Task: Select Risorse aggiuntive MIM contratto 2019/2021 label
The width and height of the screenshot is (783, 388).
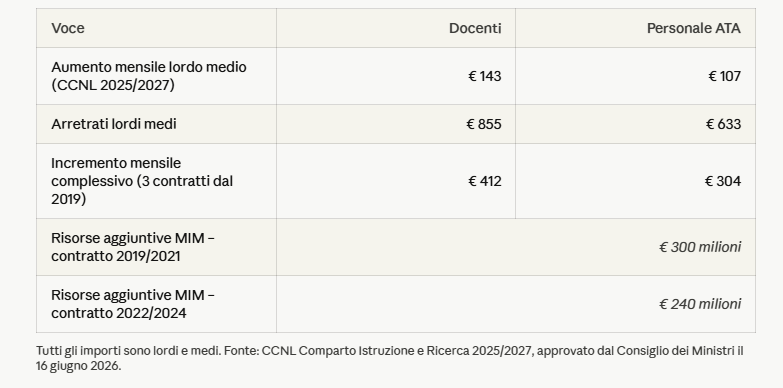Action: point(133,247)
